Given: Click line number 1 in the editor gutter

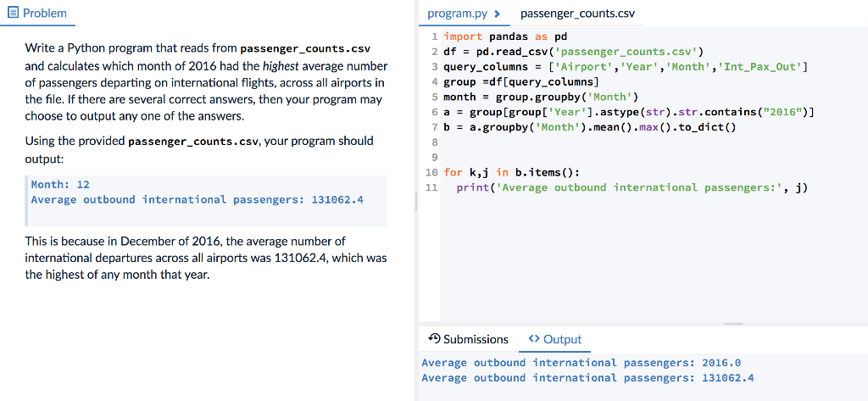Looking at the screenshot, I should point(435,37).
